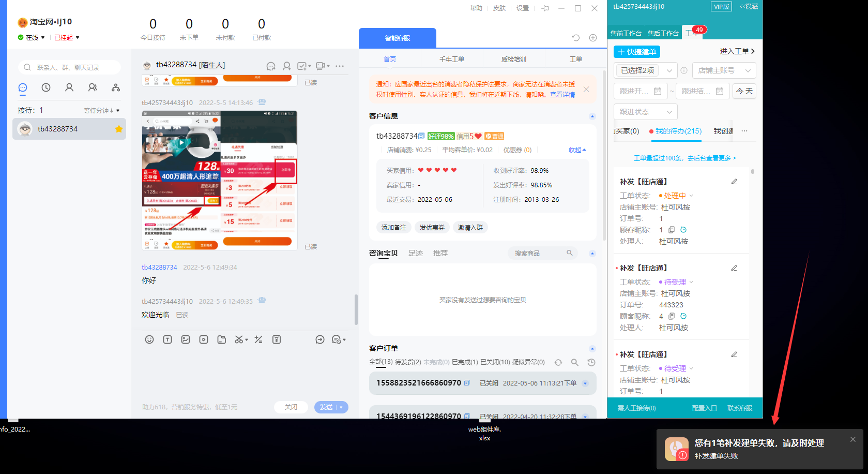
Task: Open the 在线 status dropdown
Action: pos(32,37)
